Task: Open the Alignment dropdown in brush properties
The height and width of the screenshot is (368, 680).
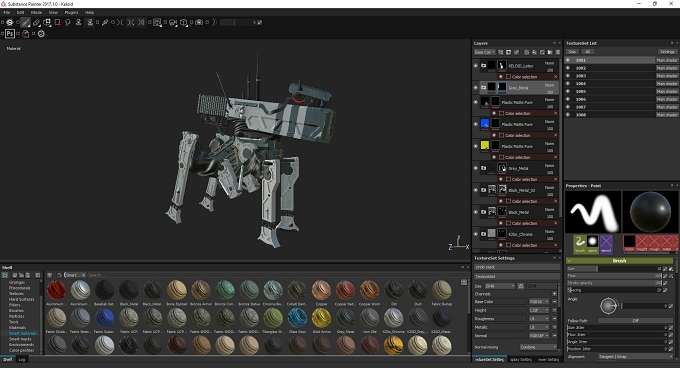Action: (635, 356)
